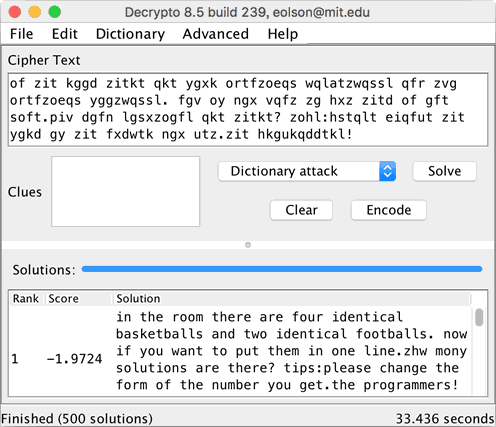Click the split pane divider dot

tap(248, 245)
